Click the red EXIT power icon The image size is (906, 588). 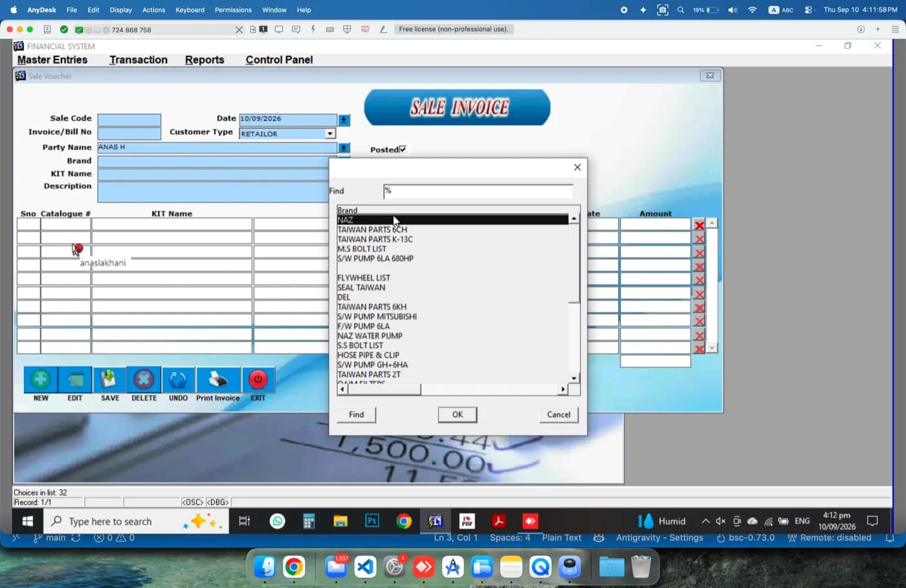click(258, 380)
